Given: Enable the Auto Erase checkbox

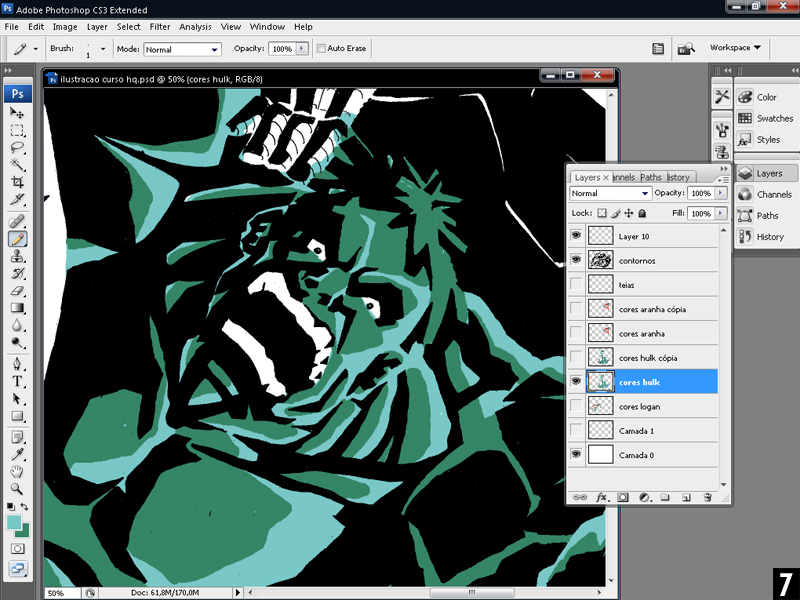Looking at the screenshot, I should tap(321, 48).
